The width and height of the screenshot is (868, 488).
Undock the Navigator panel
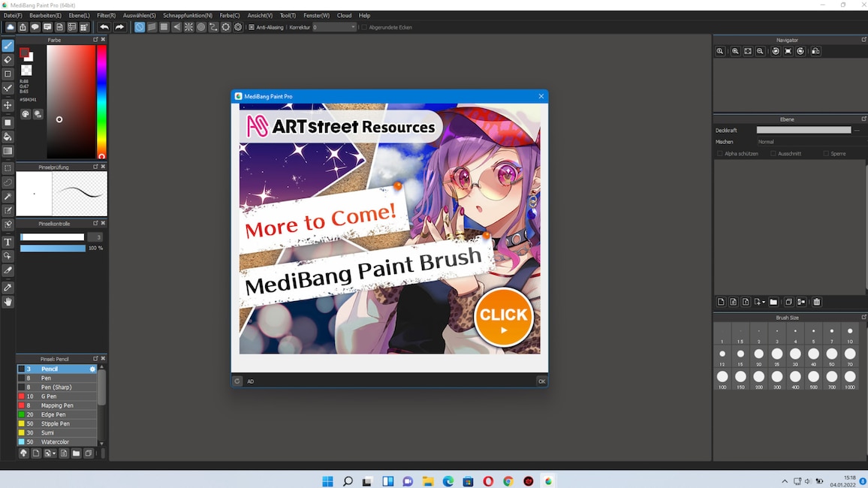(x=863, y=40)
